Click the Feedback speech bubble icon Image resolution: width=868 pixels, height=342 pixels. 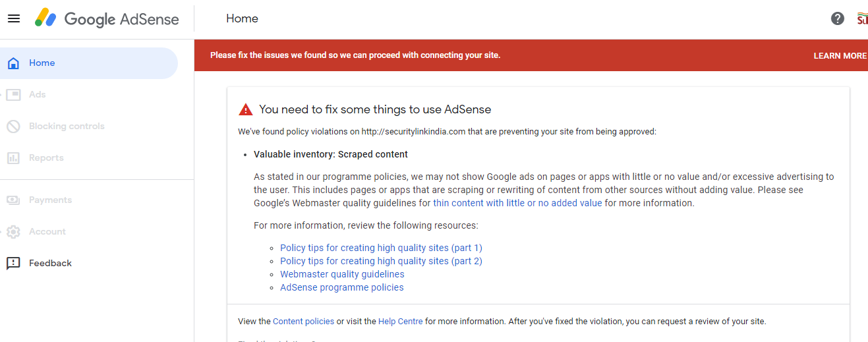point(13,264)
